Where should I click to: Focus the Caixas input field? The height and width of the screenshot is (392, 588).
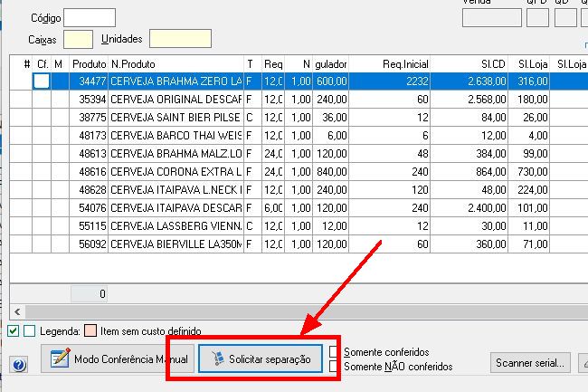pyautogui.click(x=78, y=40)
